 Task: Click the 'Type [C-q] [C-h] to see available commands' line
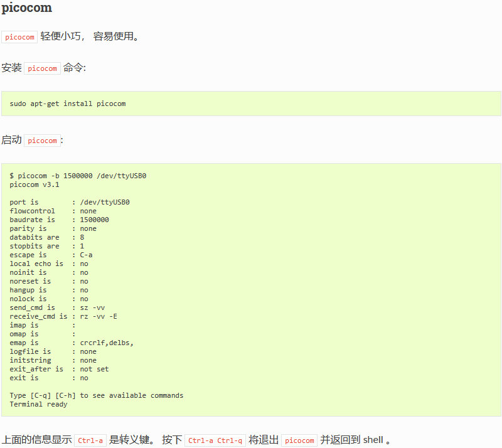[x=97, y=395]
